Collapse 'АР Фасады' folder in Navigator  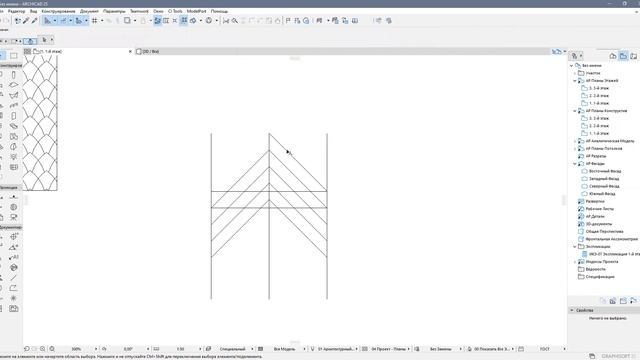[x=575, y=164]
